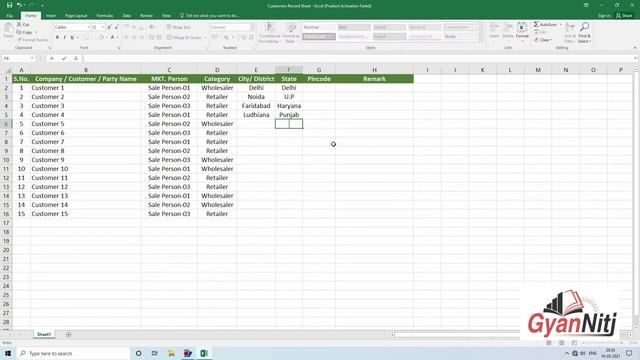The image size is (640, 360).
Task: Save the workbook via quick access icon
Action: click(x=9, y=5)
